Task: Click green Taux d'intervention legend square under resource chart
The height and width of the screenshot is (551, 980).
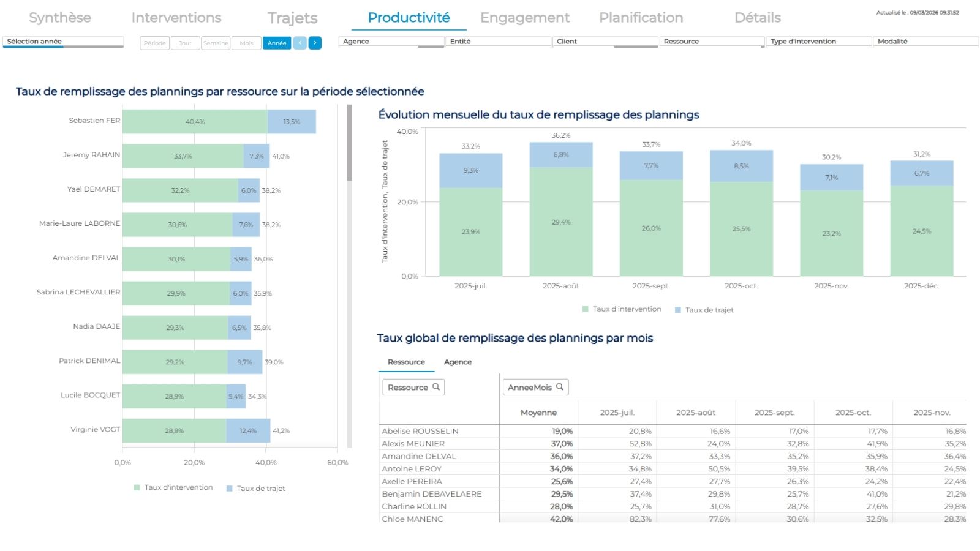Action: [x=137, y=488]
